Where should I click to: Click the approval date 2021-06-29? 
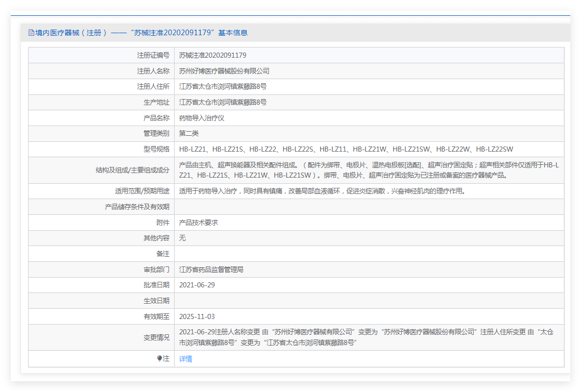click(197, 285)
